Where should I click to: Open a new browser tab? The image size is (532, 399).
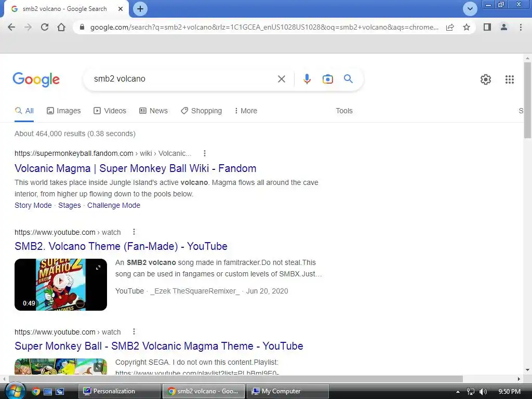140,9
